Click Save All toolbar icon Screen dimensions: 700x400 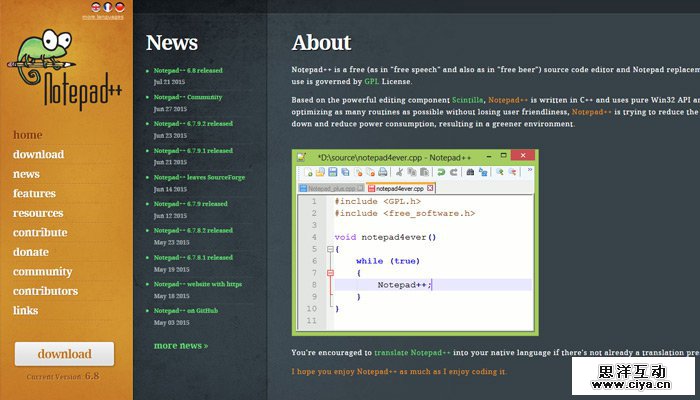[x=345, y=172]
